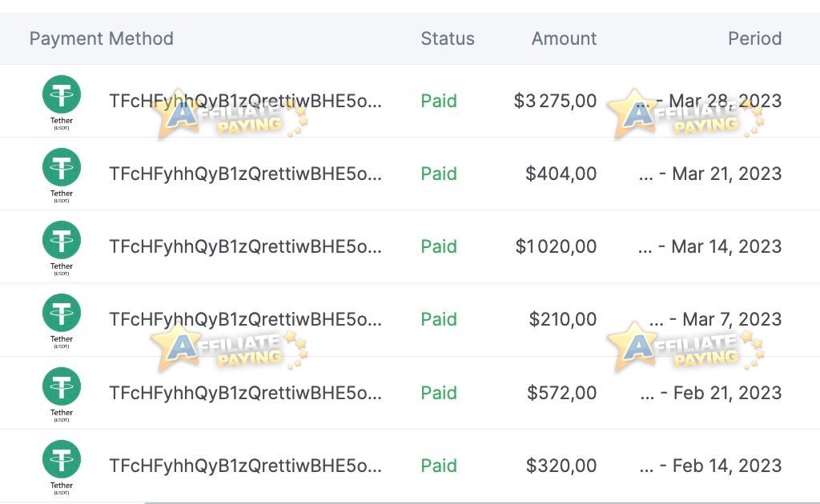Screen dimensions: 820x504
Task: Click Paid status for Mar 7, 2023
Action: pyautogui.click(x=439, y=319)
